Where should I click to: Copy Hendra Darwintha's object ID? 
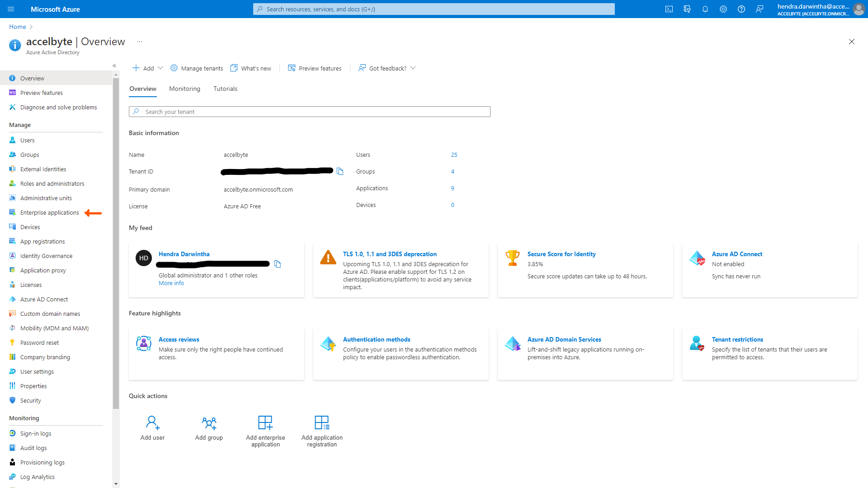click(278, 264)
